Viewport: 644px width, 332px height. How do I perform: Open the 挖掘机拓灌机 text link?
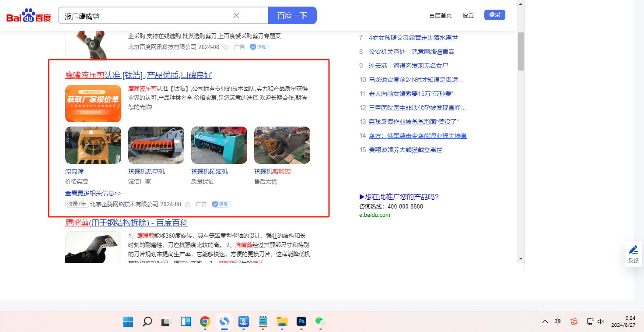tap(210, 171)
